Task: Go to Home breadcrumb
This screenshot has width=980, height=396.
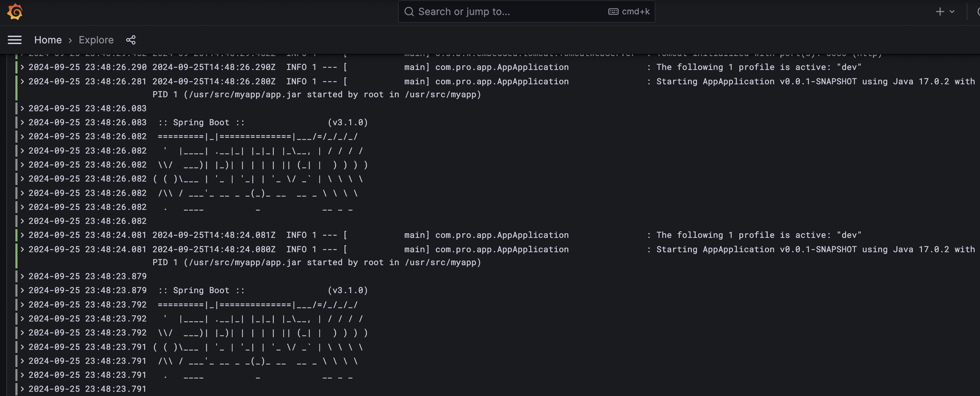Action: 48,40
